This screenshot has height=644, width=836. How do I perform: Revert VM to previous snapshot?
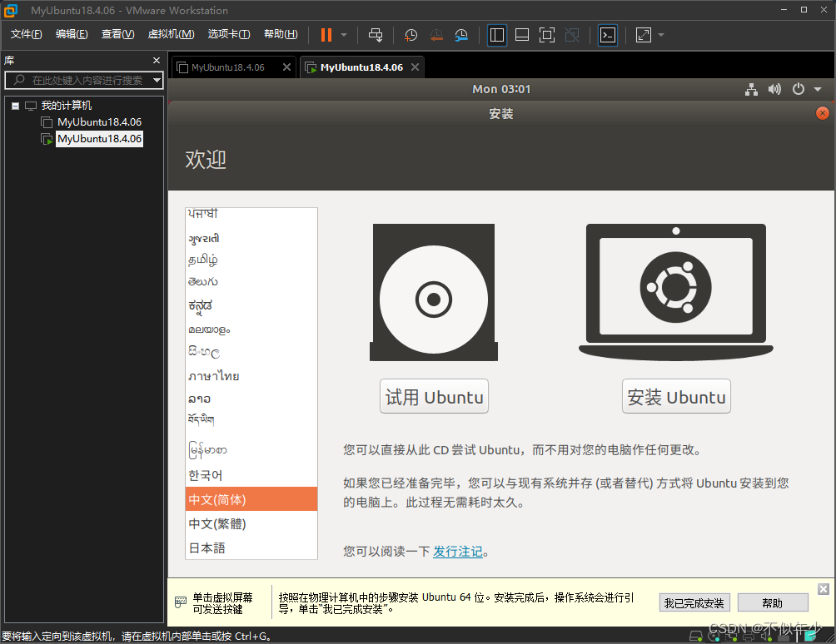[436, 35]
